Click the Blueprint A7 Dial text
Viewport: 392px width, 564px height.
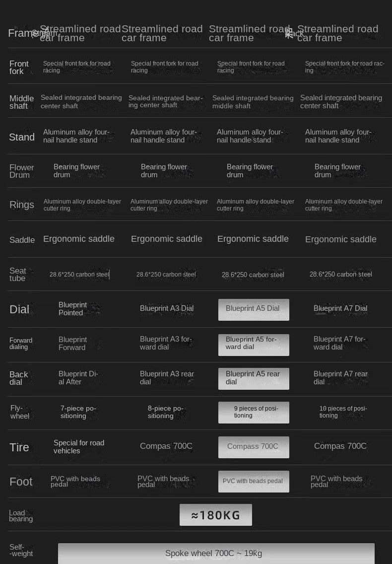coord(340,308)
